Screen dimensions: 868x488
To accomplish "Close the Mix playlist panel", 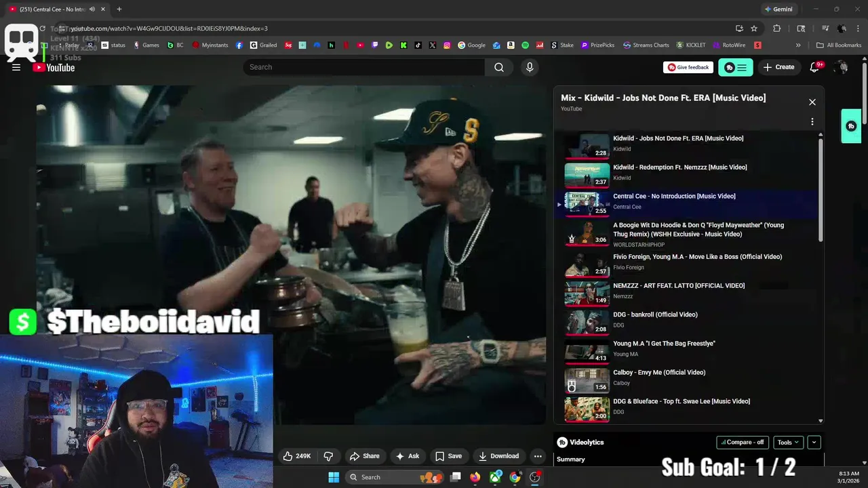I will (812, 102).
